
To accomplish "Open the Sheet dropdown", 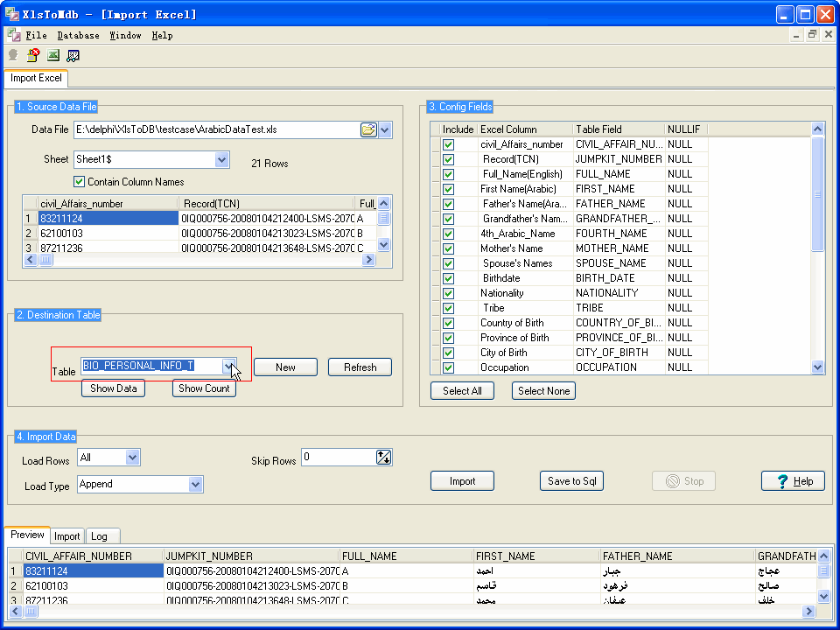I will (221, 159).
